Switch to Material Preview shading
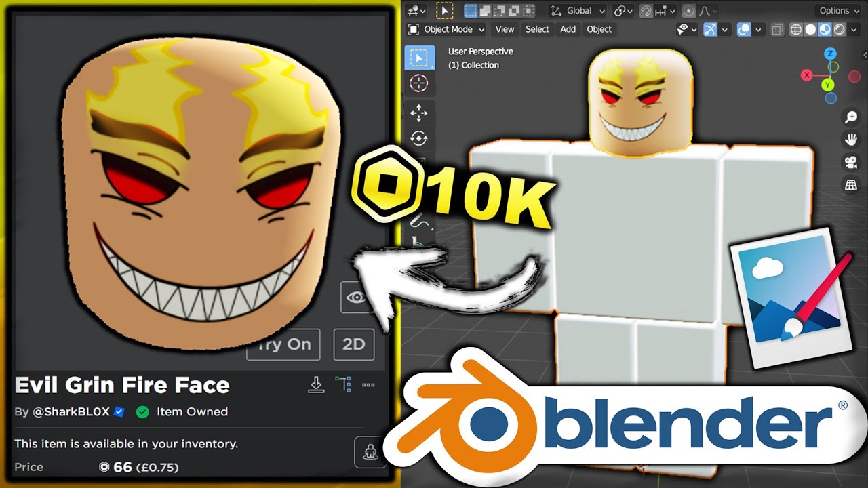868x488 pixels. click(x=825, y=29)
